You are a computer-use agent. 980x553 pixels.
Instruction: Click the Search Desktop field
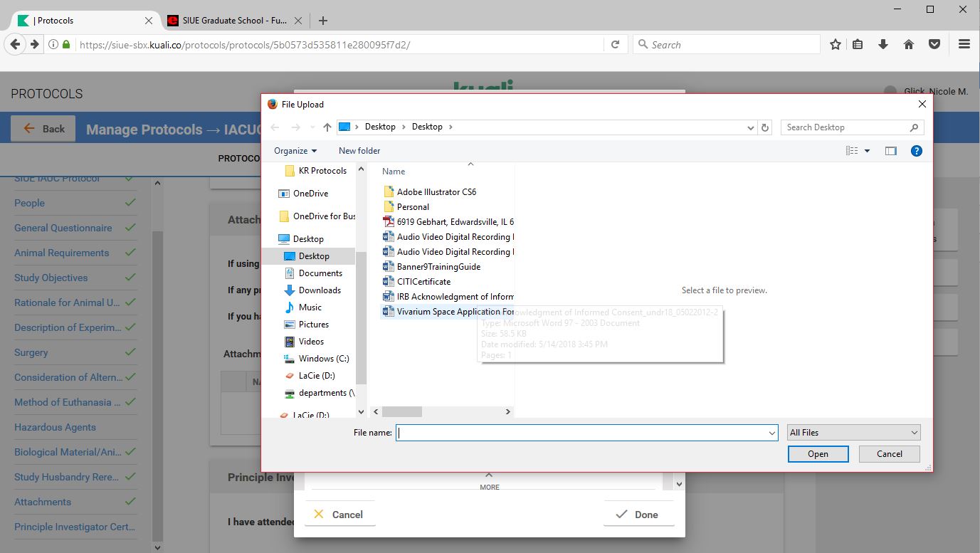pos(845,127)
